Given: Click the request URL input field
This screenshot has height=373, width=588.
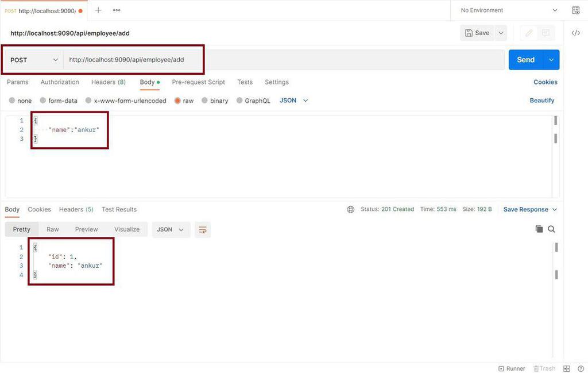Looking at the screenshot, I should coord(284,60).
